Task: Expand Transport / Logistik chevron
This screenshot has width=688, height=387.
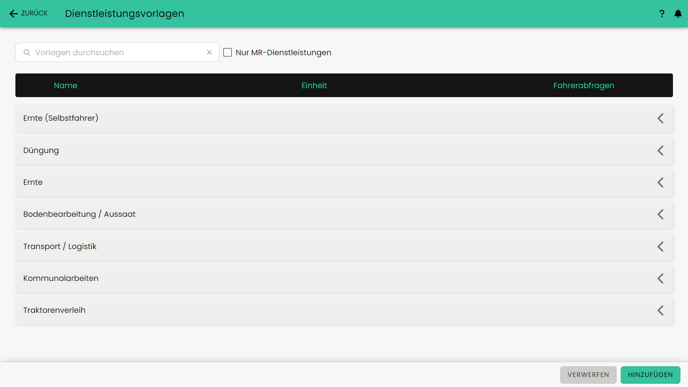Action: 660,247
